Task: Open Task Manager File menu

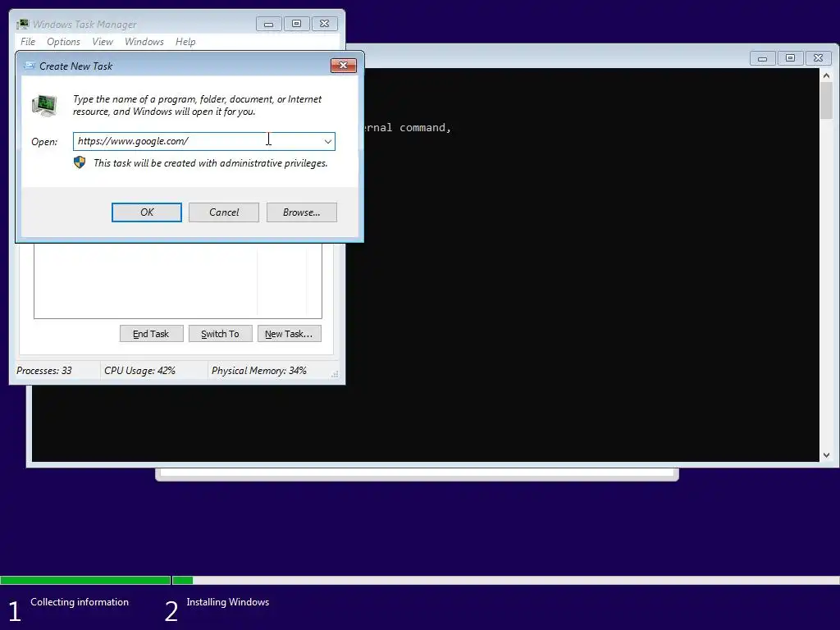Action: (x=28, y=42)
